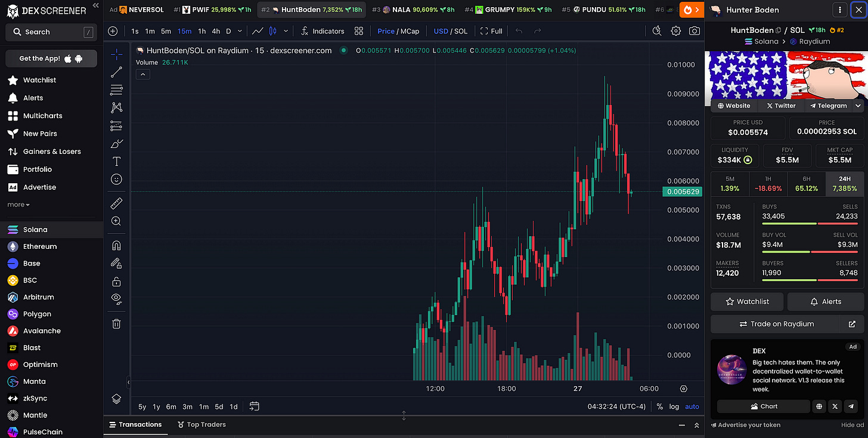Image resolution: width=868 pixels, height=438 pixels.
Task: Set chart range to 1y
Action: coord(156,406)
